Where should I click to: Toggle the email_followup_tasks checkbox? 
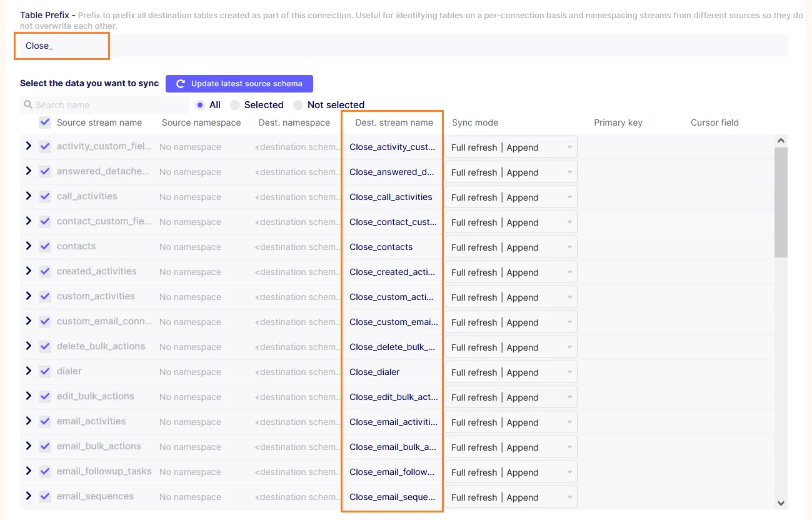coord(45,471)
